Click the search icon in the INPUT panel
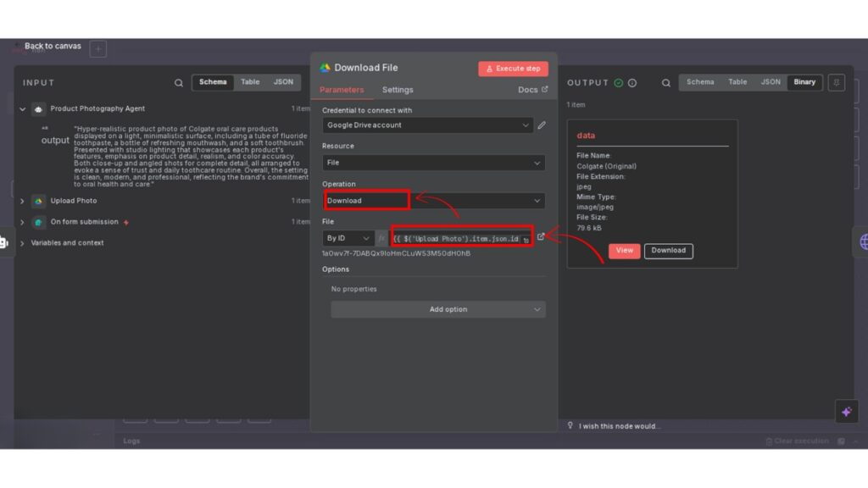 coord(178,83)
